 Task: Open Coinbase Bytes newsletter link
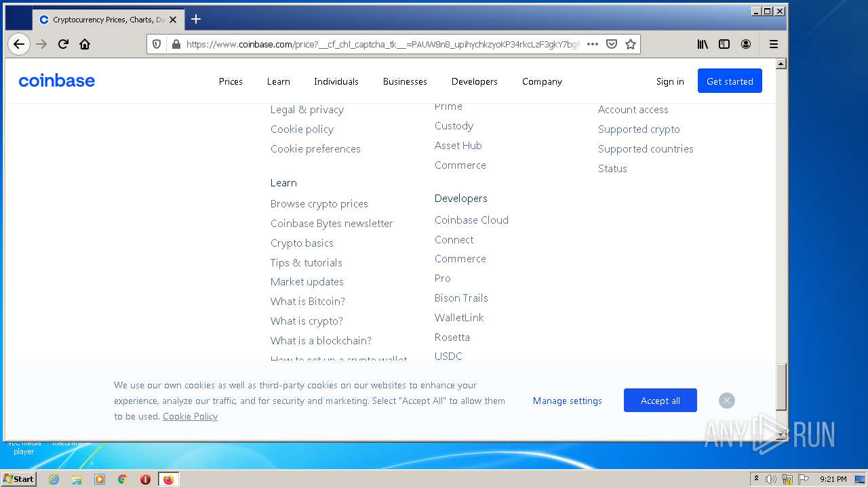point(332,224)
